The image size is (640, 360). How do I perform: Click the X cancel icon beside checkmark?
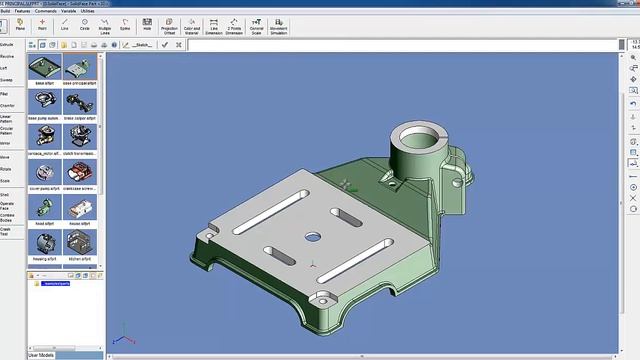click(178, 45)
